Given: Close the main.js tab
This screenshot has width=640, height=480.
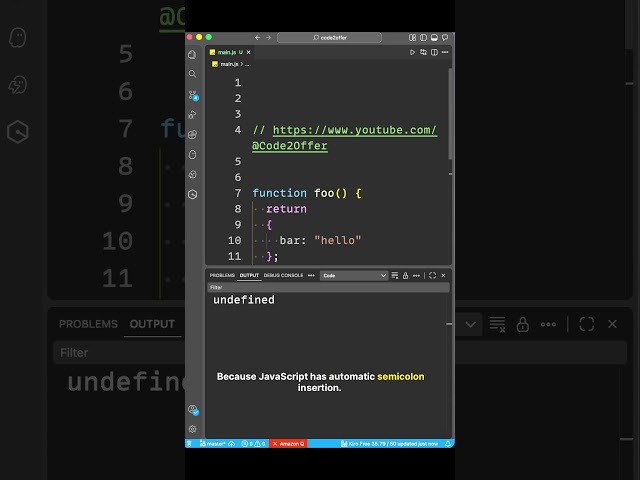Looking at the screenshot, I should click(x=249, y=52).
